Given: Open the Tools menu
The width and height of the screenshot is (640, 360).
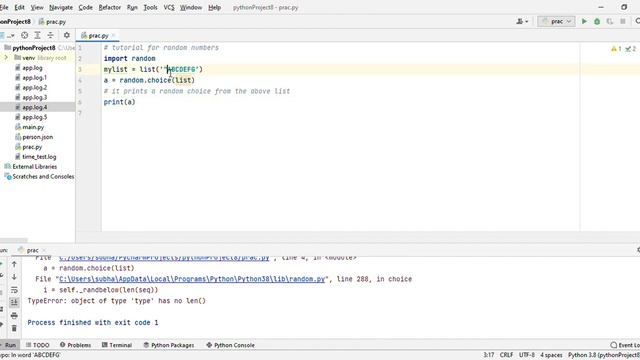Looking at the screenshot, I should click(150, 7).
